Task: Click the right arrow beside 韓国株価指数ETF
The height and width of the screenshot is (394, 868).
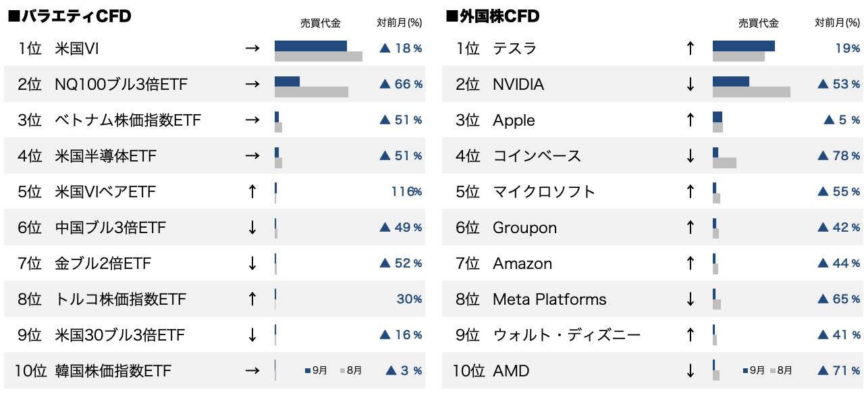Action: [252, 371]
